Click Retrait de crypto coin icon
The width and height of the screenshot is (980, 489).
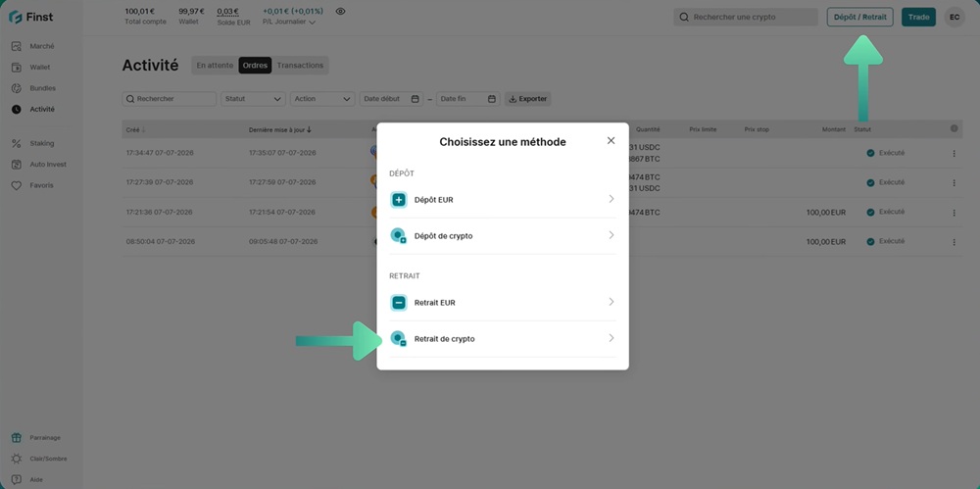point(398,339)
